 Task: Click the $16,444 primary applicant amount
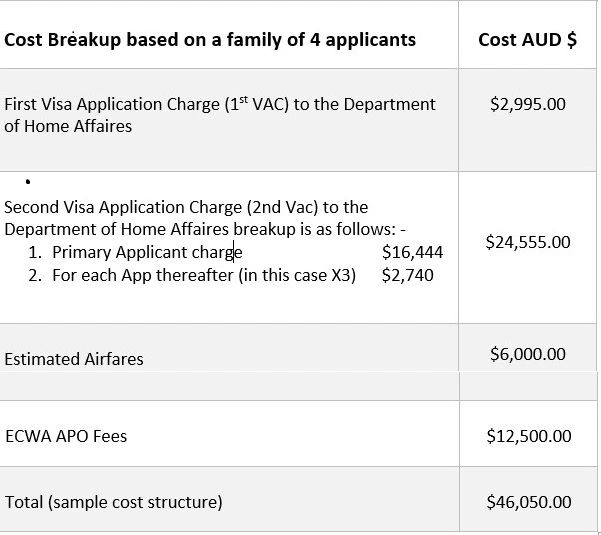tap(412, 252)
